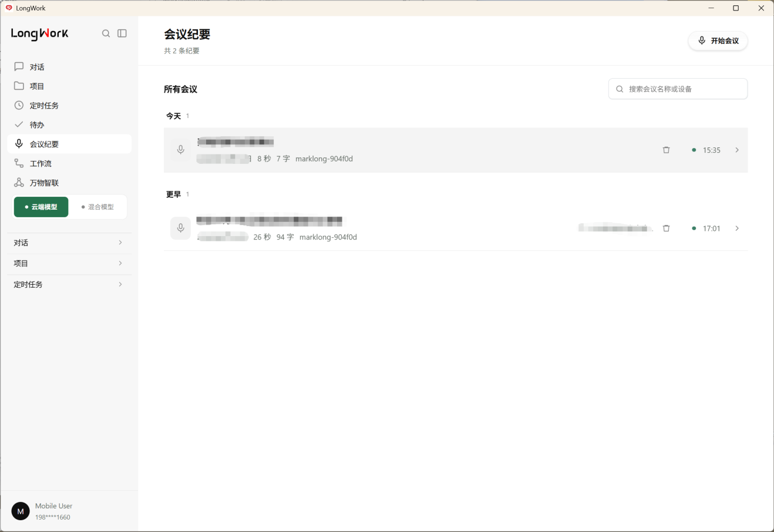Select 会议纪要 in the sidebar
Image resolution: width=774 pixels, height=532 pixels.
point(69,144)
